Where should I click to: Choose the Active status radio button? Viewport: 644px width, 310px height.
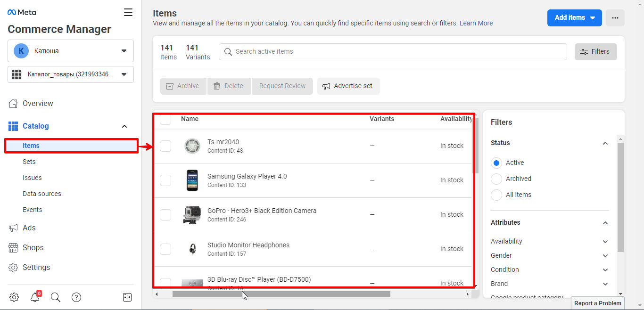point(496,163)
